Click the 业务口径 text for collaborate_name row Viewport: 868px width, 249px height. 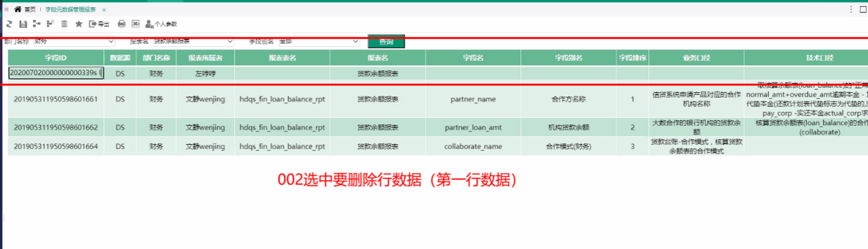[696, 147]
